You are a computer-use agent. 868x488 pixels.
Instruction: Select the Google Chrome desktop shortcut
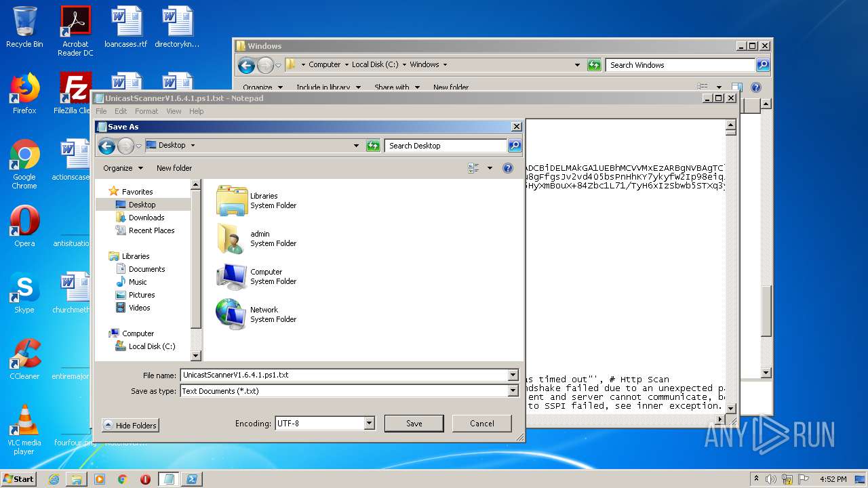coord(24,164)
